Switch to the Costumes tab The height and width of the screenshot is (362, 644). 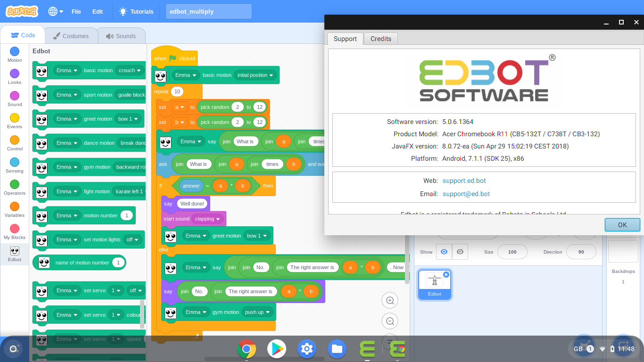tap(71, 36)
